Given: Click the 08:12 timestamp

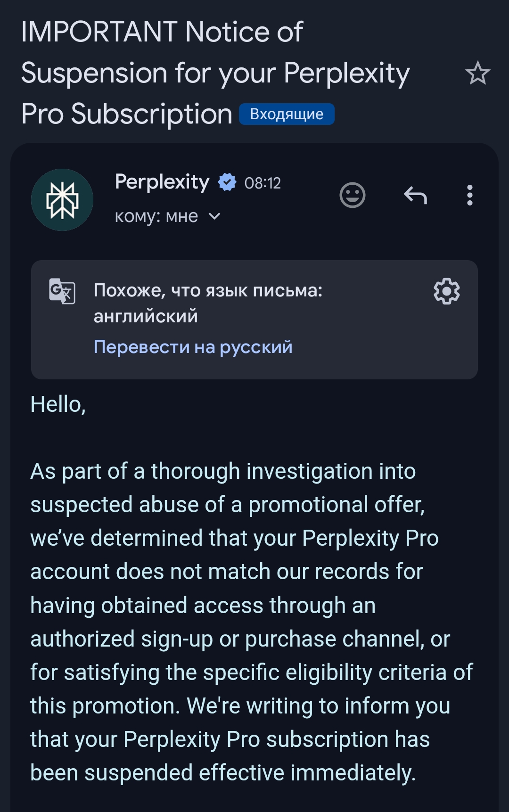Looking at the screenshot, I should 263,183.
